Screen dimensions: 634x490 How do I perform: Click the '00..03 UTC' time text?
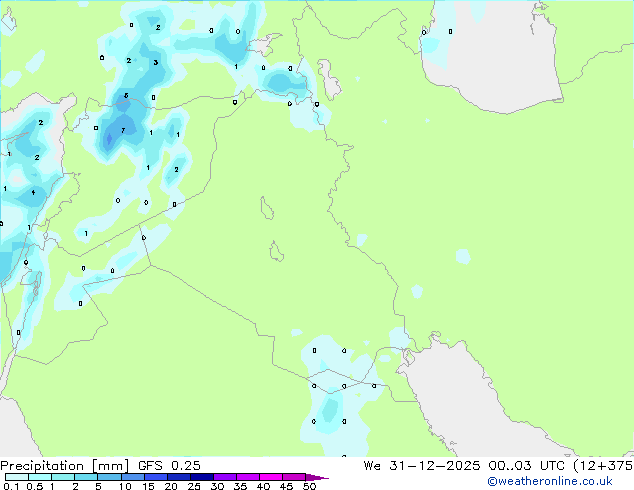click(526, 465)
